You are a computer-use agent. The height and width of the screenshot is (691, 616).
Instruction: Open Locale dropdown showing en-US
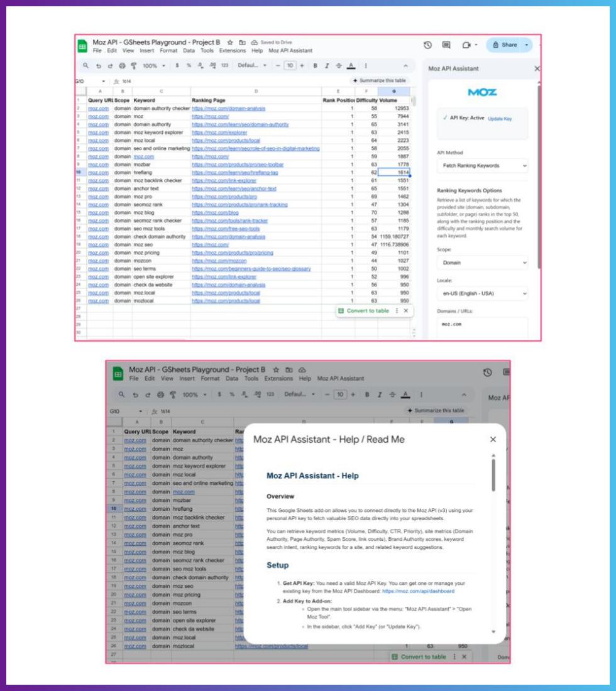pos(482,293)
